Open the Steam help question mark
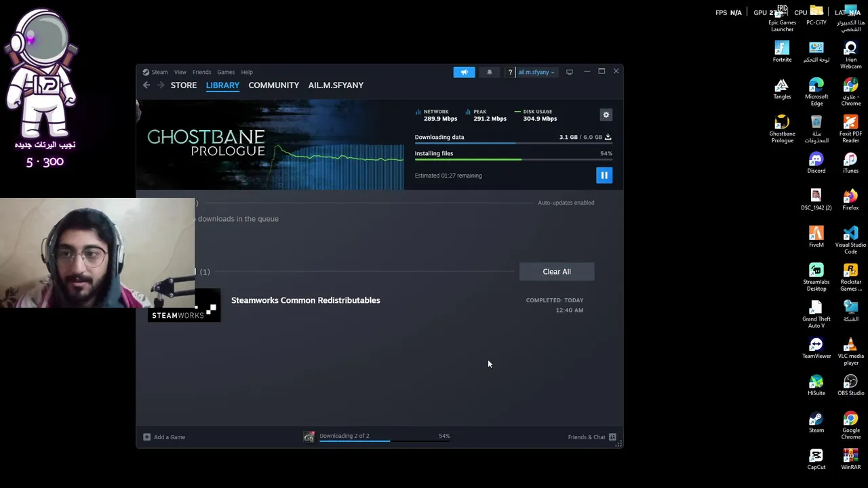The height and width of the screenshot is (488, 868). [510, 72]
